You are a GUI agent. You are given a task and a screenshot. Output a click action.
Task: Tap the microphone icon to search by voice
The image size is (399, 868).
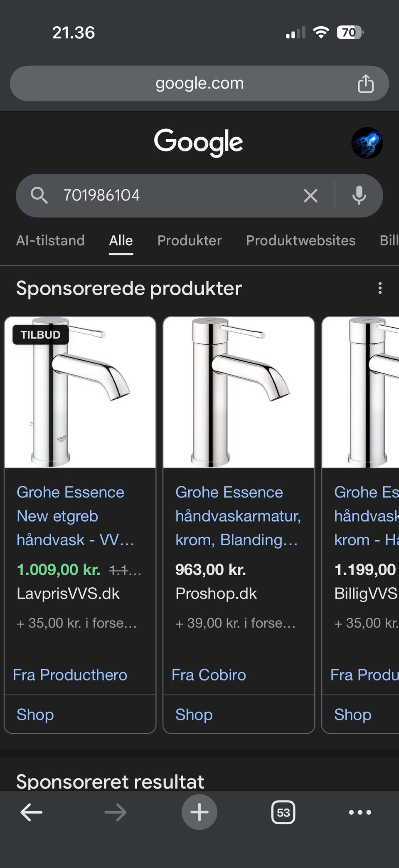pos(359,195)
